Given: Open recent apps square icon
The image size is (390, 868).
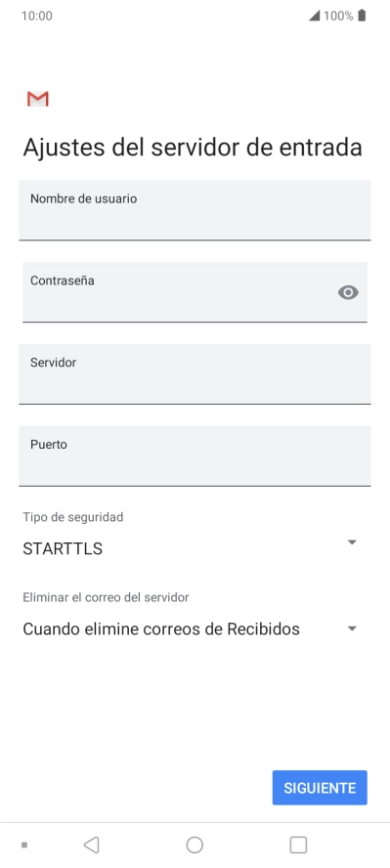Looking at the screenshot, I should [x=298, y=845].
